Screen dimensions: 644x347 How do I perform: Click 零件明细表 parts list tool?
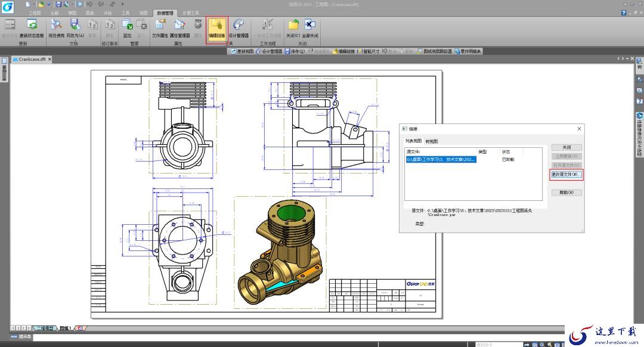click(468, 51)
